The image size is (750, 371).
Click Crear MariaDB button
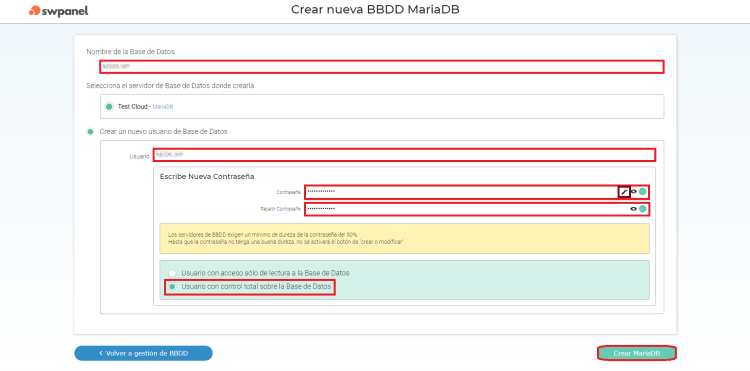(637, 353)
